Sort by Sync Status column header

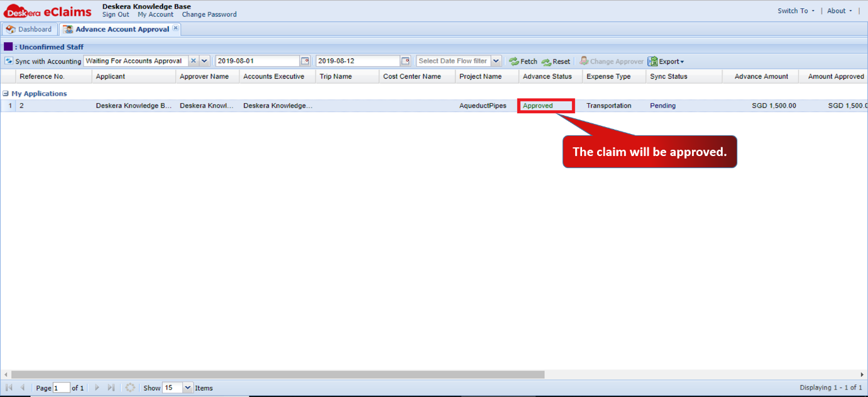coord(684,76)
